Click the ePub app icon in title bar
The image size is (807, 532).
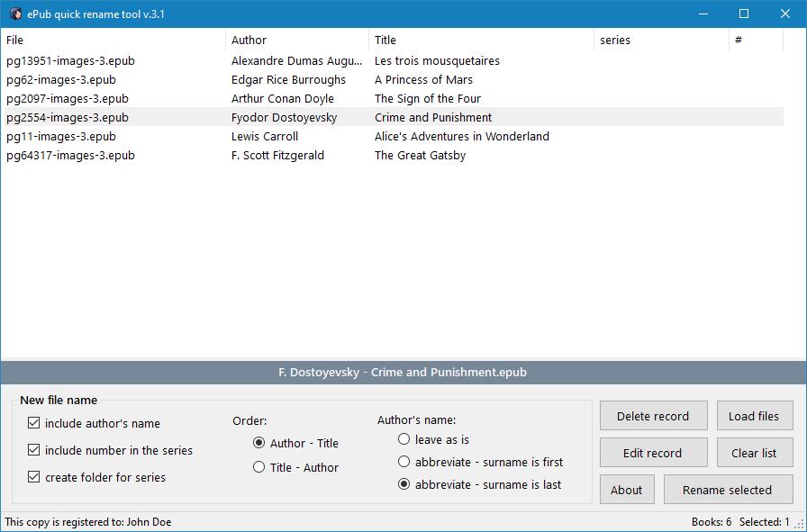(15, 14)
